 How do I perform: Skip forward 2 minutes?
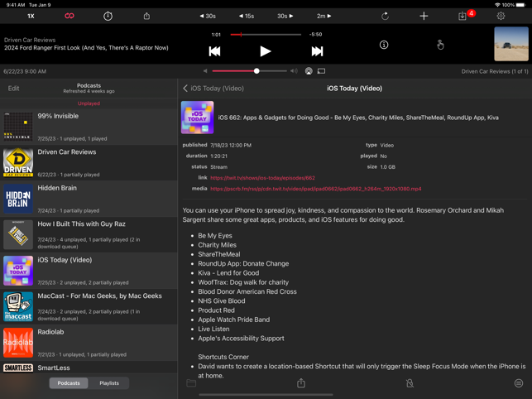pos(324,16)
